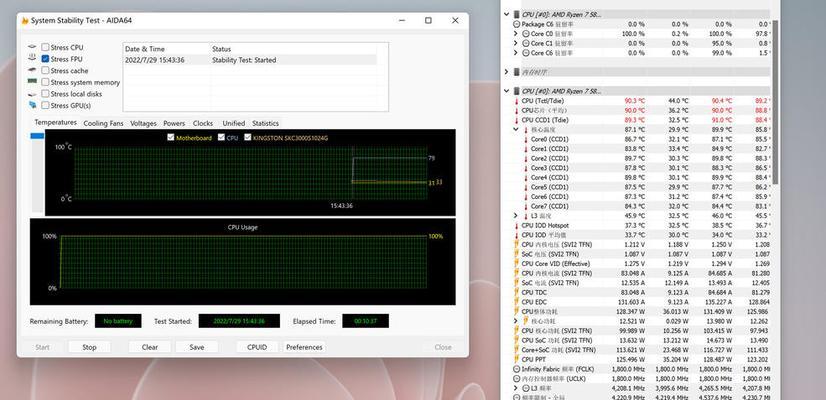Screen dimensions: 826x400
Task: Click clock icon of Infinity Fabric (FCLK) row
Action: tap(516, 369)
